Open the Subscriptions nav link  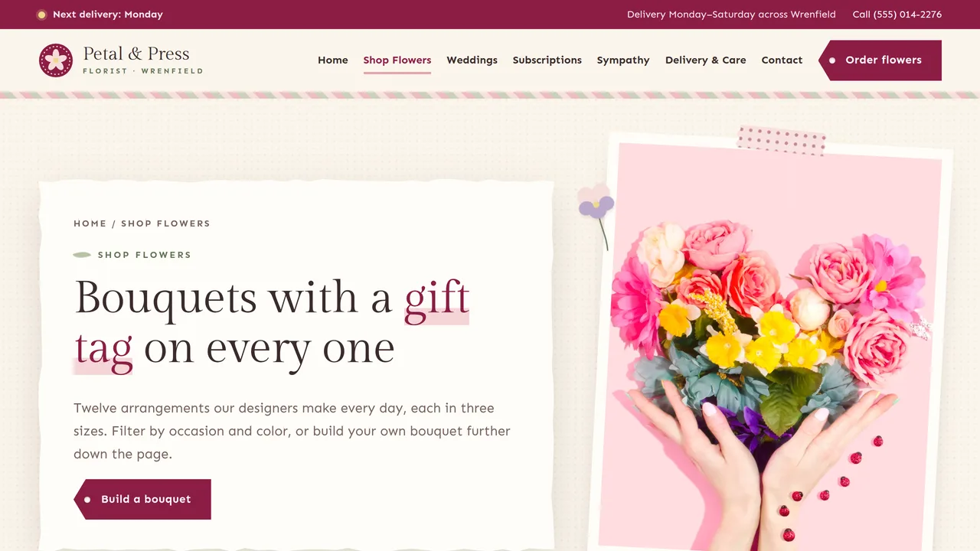(547, 60)
